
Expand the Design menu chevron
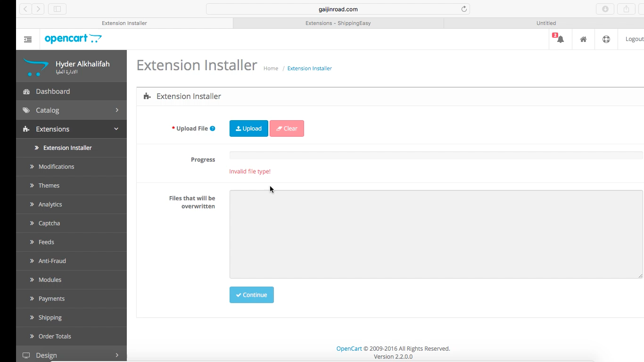117,355
